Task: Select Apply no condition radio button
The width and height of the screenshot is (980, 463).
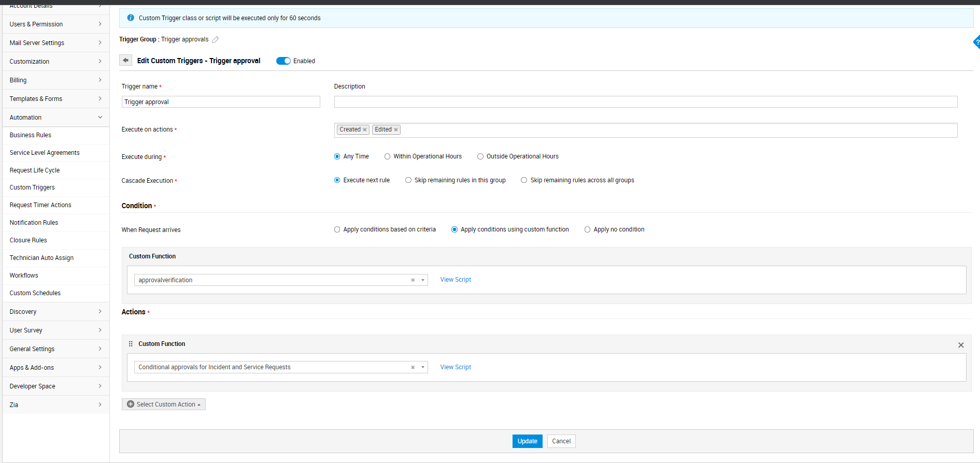Action: coord(588,229)
